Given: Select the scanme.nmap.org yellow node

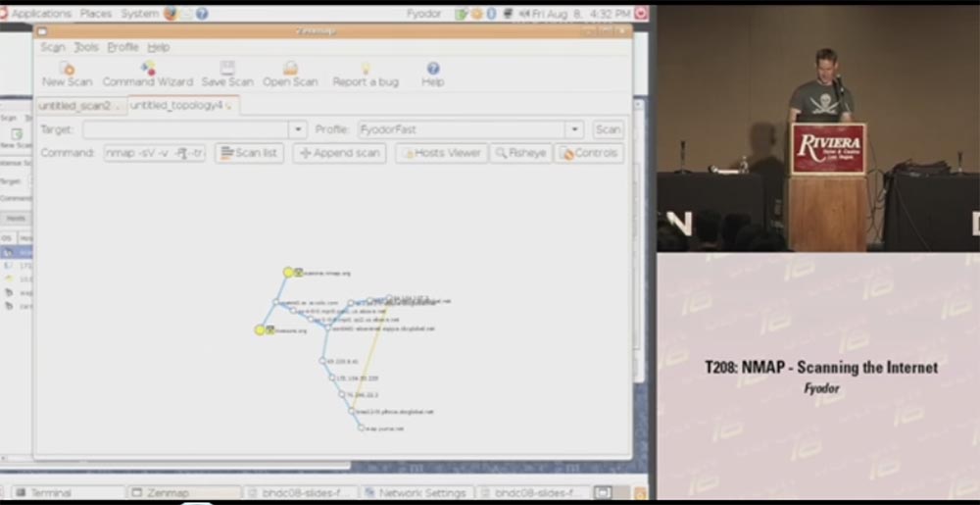Looking at the screenshot, I should coord(288,273).
